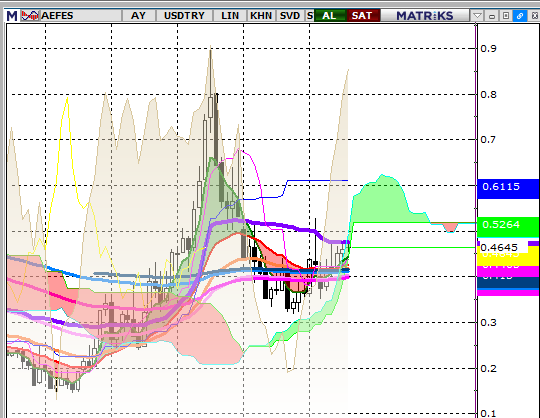Minimize the chart window
540x418 pixels.
[x=492, y=16]
